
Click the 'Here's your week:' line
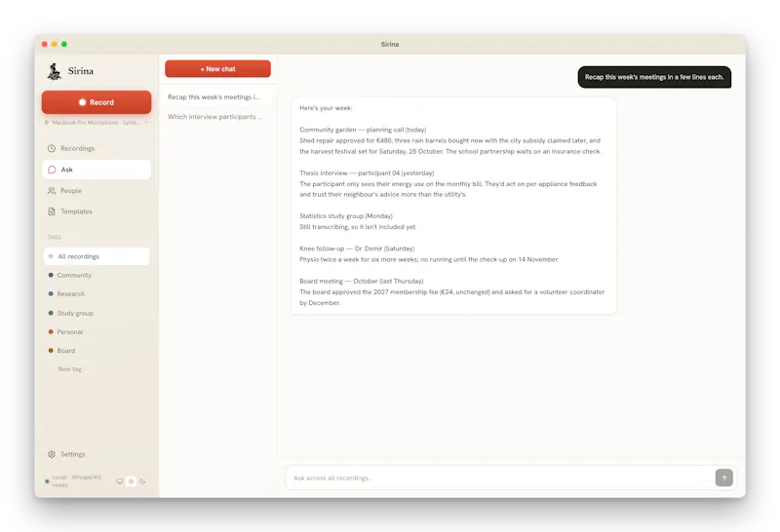tap(326, 108)
